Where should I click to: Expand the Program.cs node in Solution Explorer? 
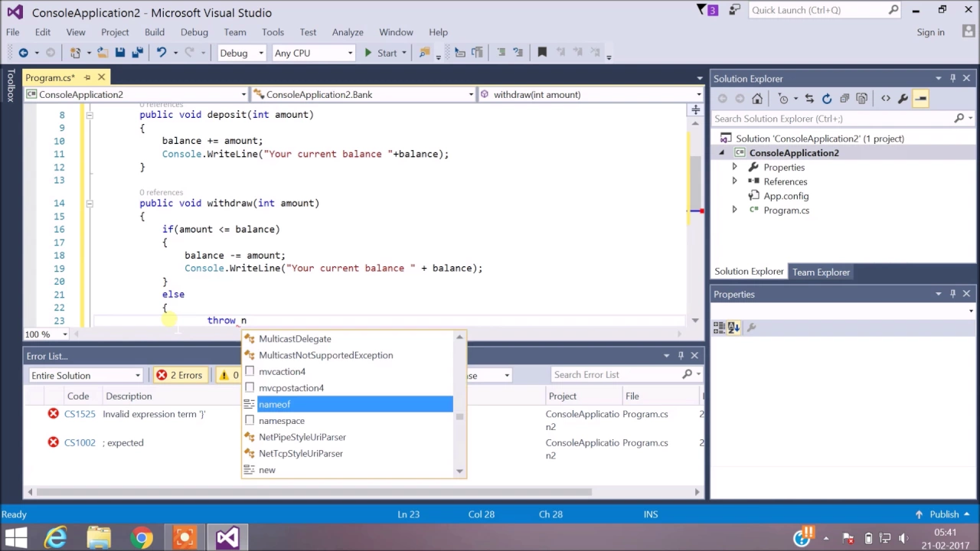[x=734, y=210]
